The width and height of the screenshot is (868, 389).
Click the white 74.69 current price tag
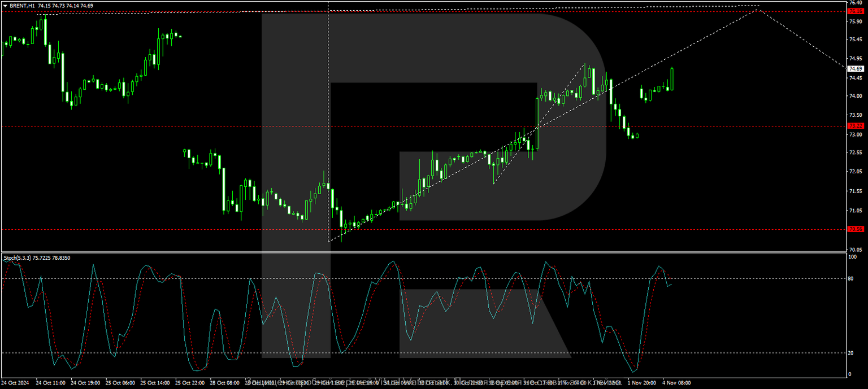[x=854, y=68]
